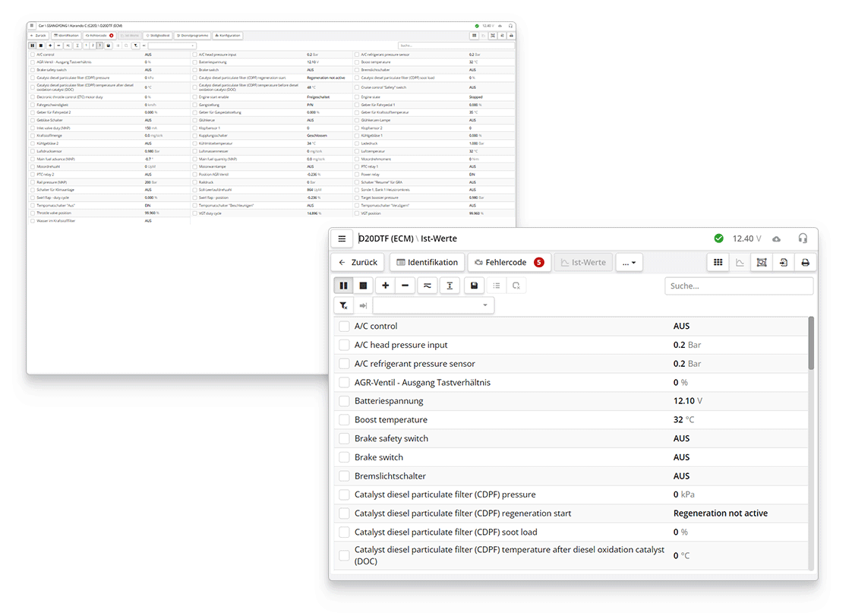Pause live data with the pause icon
The width and height of the screenshot is (852, 616).
[344, 286]
